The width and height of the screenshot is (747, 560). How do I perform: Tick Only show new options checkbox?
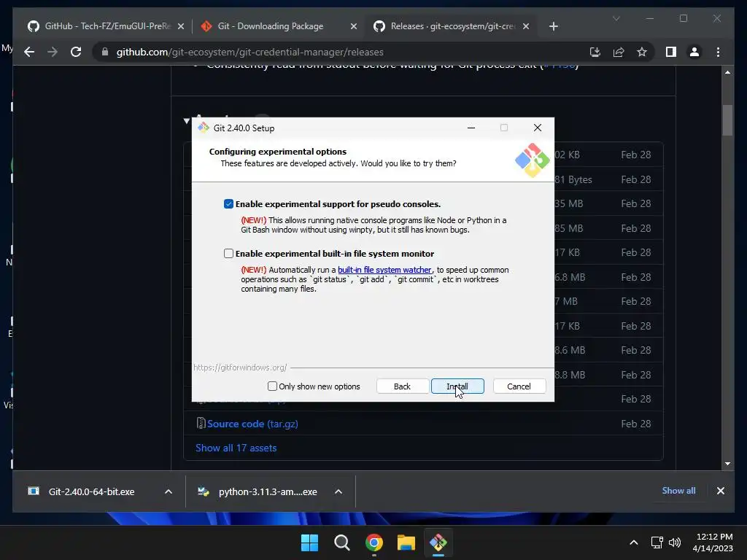click(273, 386)
